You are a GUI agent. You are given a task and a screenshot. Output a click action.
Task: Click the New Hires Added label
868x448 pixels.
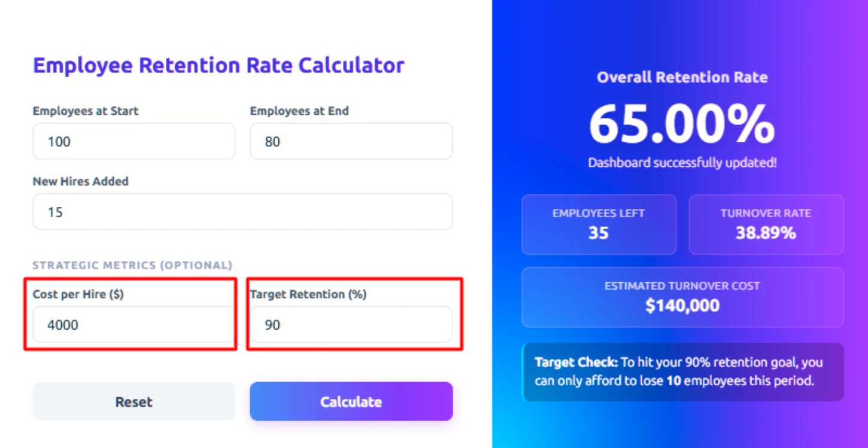coord(80,181)
